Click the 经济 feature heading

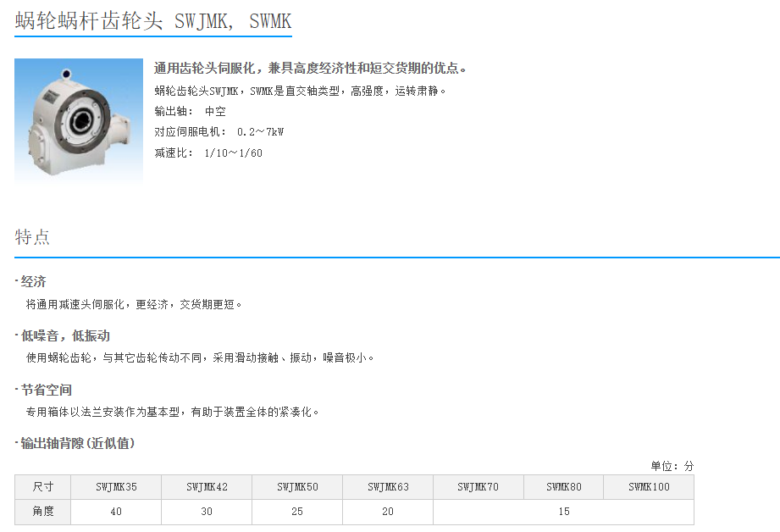33,282
